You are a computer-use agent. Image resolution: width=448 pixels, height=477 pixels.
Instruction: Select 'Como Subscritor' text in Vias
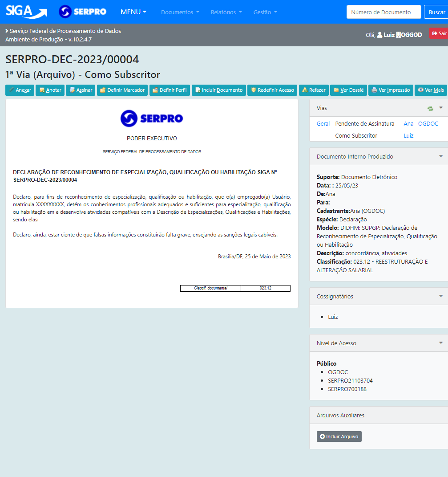click(x=356, y=136)
